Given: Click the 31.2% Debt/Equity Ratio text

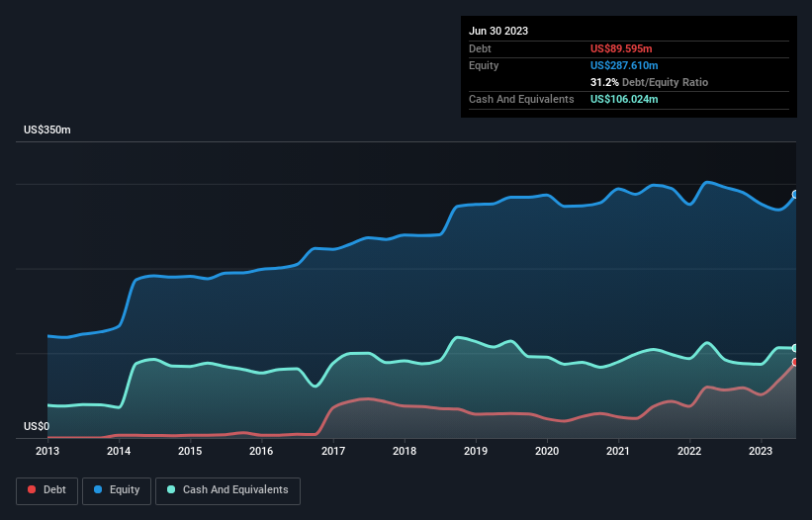Looking at the screenshot, I should click(x=649, y=82).
